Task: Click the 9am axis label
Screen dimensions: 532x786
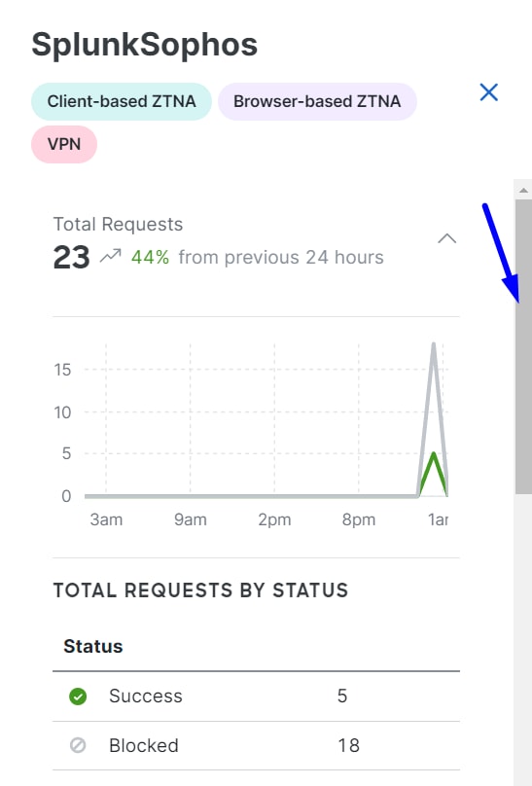Action: pos(191,519)
